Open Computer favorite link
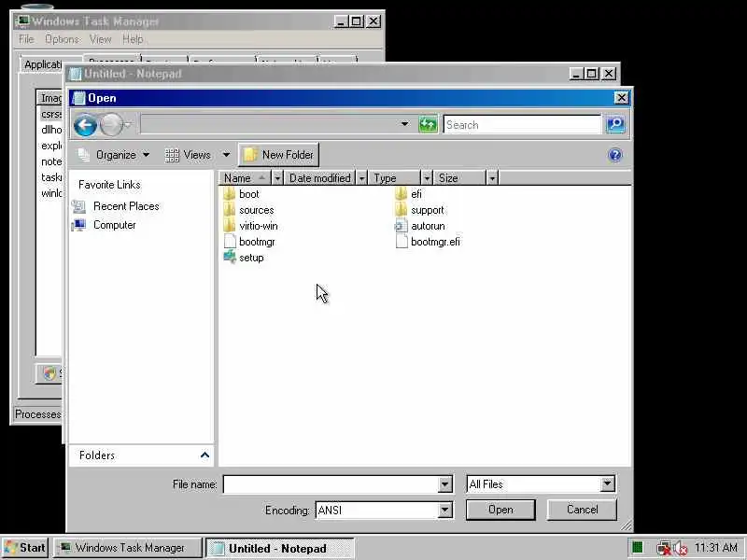 [x=104, y=225]
